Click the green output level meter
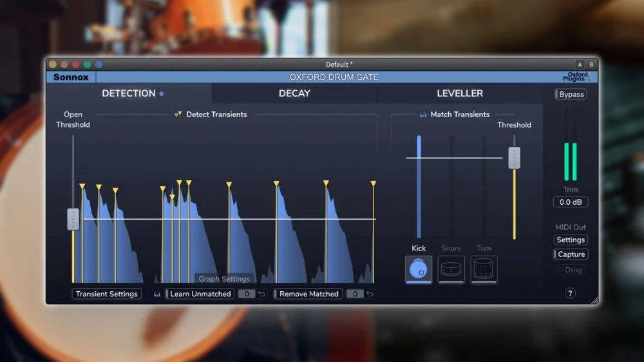644x362 pixels. point(571,162)
